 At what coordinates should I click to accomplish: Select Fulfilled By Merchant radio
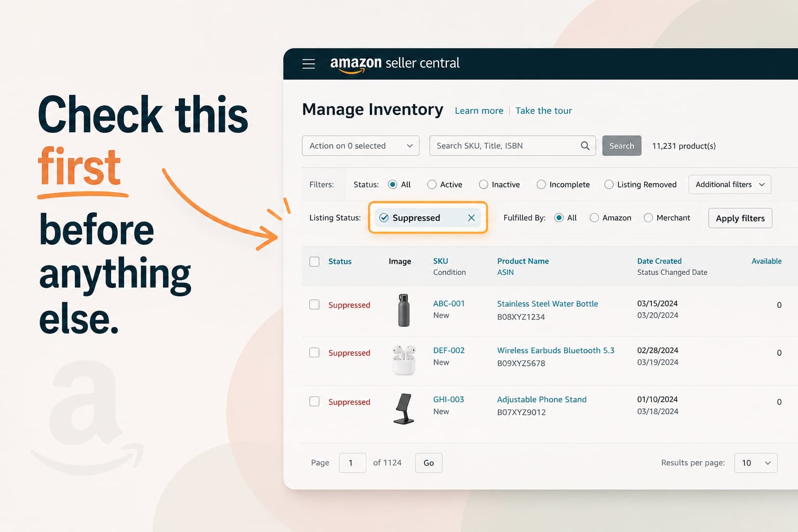click(648, 218)
